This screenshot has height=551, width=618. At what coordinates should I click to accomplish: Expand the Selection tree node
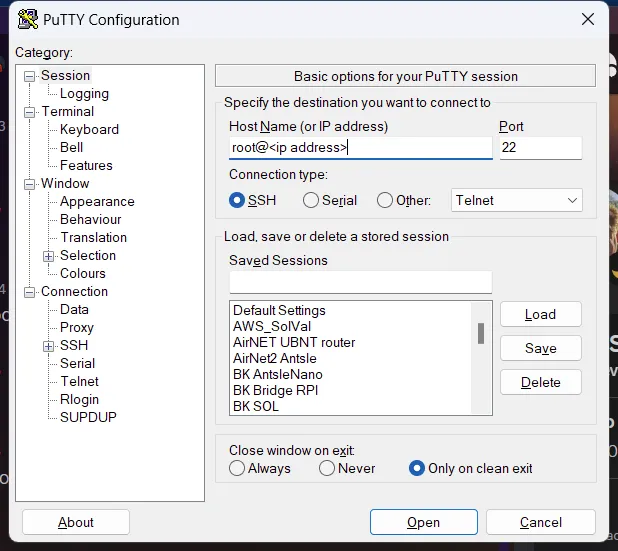48,256
